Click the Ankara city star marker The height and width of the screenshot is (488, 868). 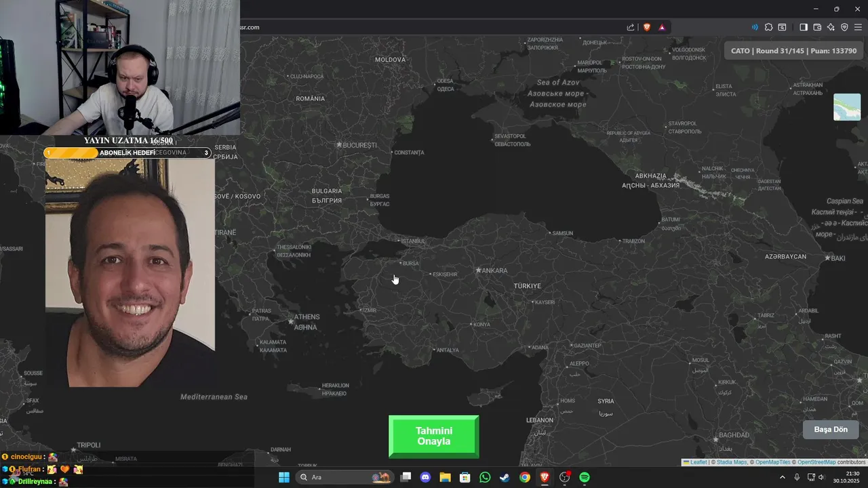click(x=479, y=270)
